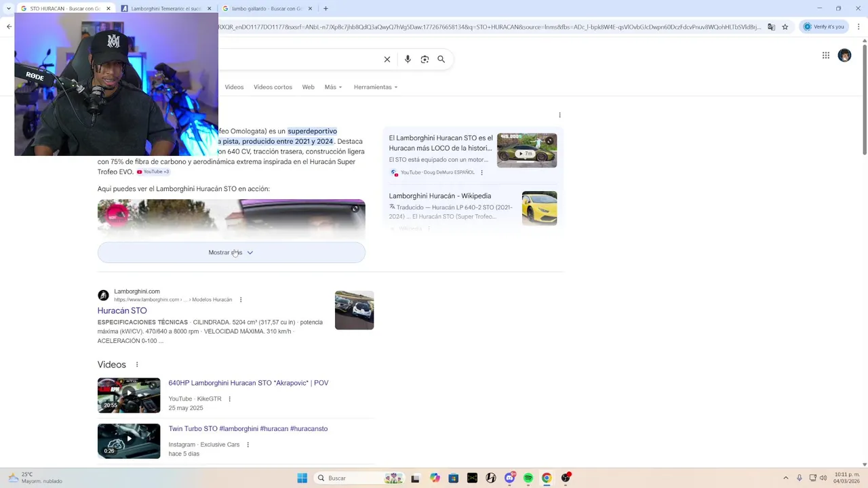Screen dimensions: 868x488
Task: Open a new browser tab
Action: click(325, 9)
